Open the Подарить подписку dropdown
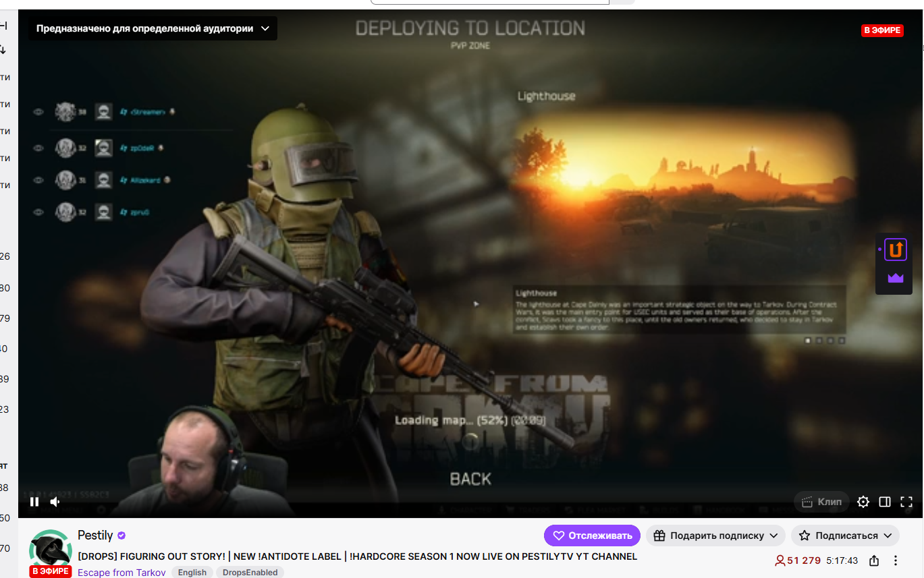 point(715,536)
